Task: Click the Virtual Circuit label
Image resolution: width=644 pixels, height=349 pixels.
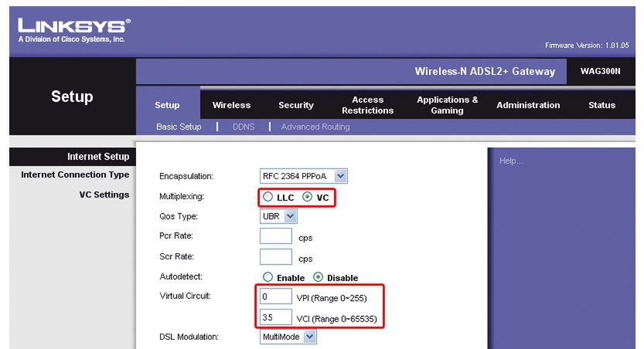Action: 185,296
